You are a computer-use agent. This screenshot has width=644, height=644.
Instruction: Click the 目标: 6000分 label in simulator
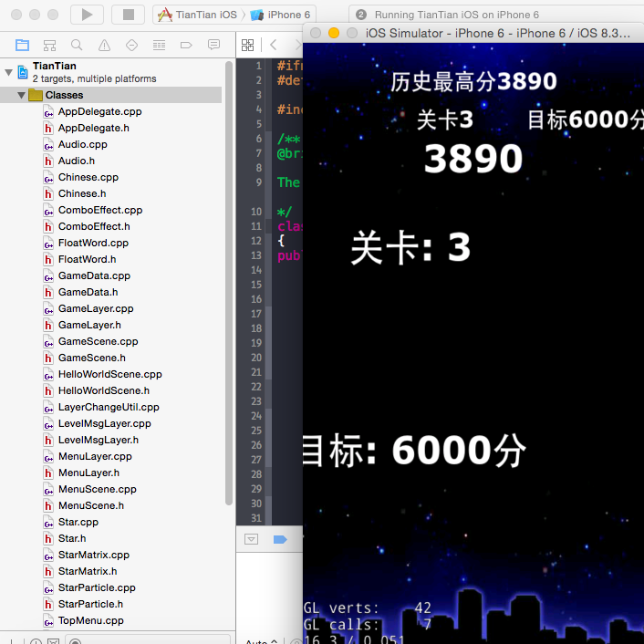tap(414, 451)
